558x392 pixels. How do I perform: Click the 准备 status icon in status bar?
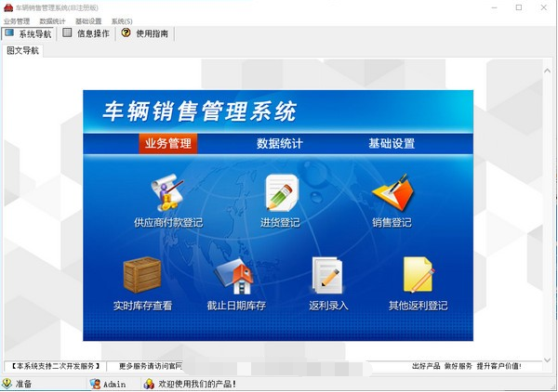tap(7, 384)
